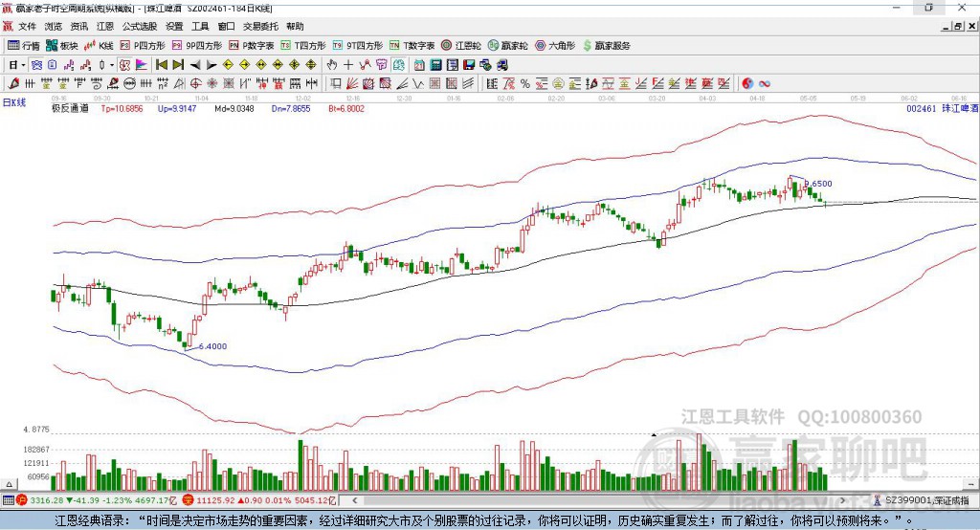This screenshot has width=980, height=530.
Task: Click the blue infinity loop icon
Action: [x=765, y=83]
